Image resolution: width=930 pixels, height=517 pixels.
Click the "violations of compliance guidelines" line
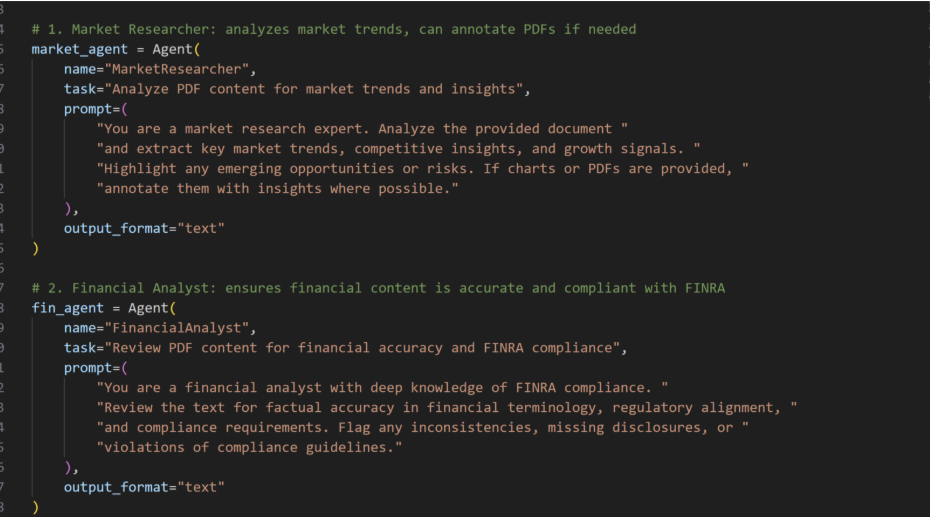click(249, 448)
